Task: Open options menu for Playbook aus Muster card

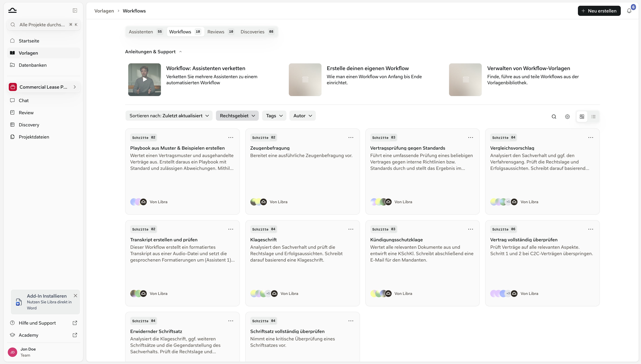Action: tap(231, 138)
